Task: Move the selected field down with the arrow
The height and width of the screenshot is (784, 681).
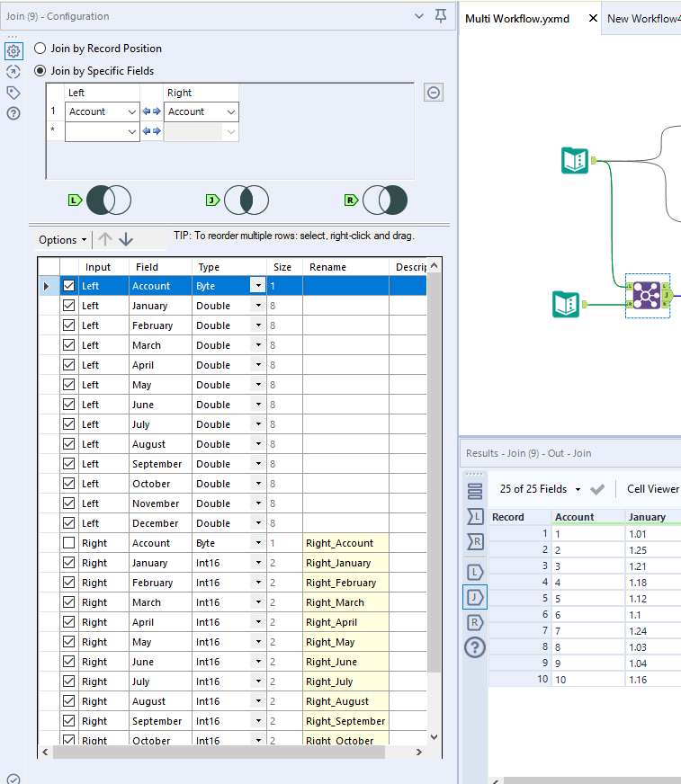Action: (x=126, y=239)
